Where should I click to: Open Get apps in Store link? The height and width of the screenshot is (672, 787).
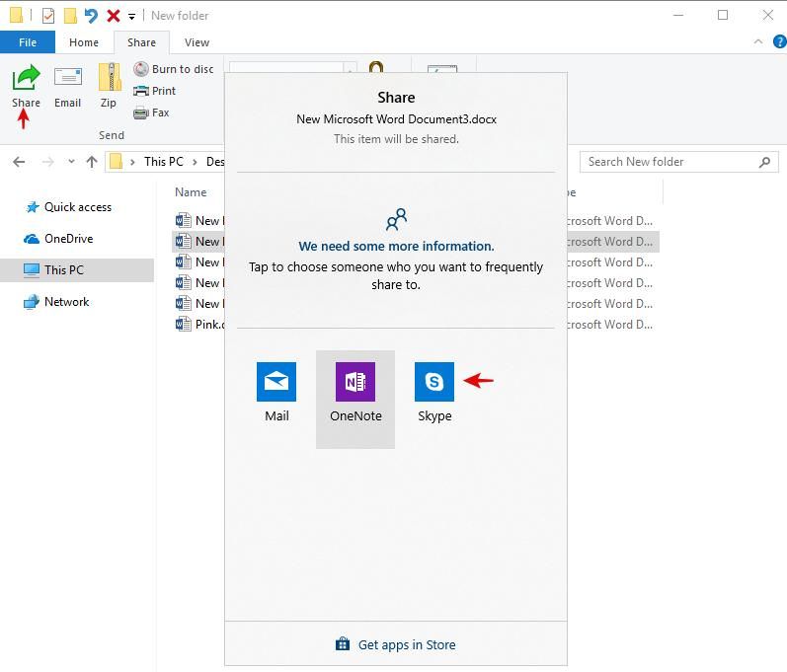(396, 644)
